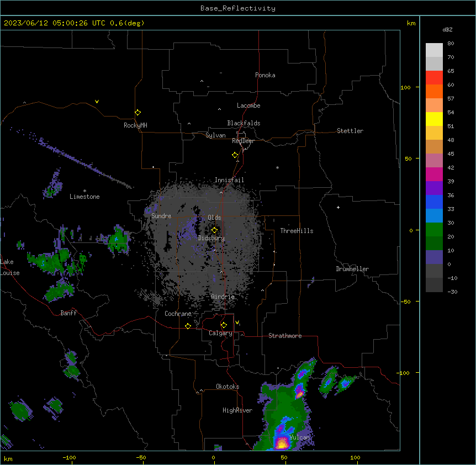Click the Blackfalds city label
Screen dimensions: 476x465
(x=244, y=123)
